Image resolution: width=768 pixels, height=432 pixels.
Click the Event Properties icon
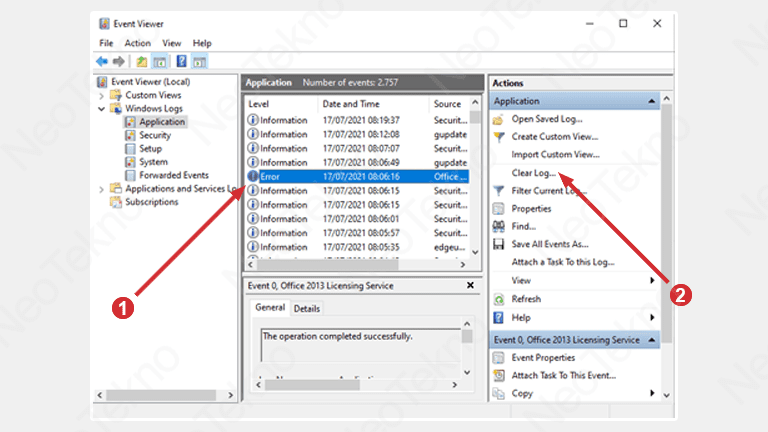(x=499, y=358)
